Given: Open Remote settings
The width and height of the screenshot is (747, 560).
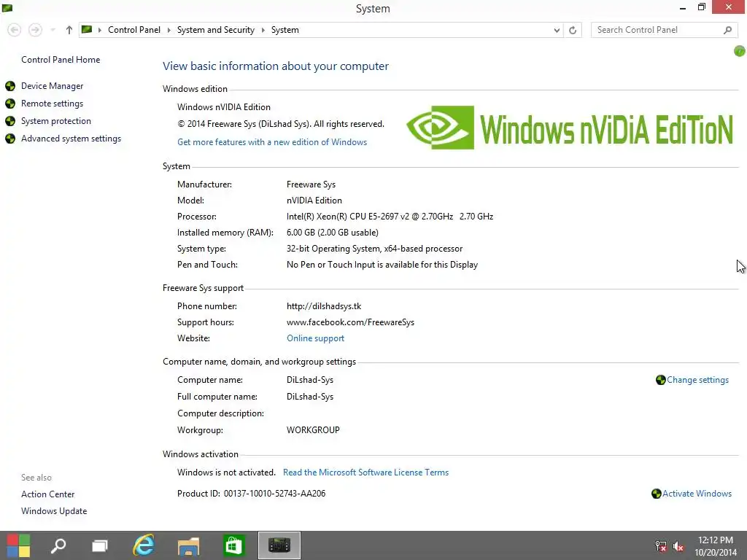Looking at the screenshot, I should [x=52, y=104].
